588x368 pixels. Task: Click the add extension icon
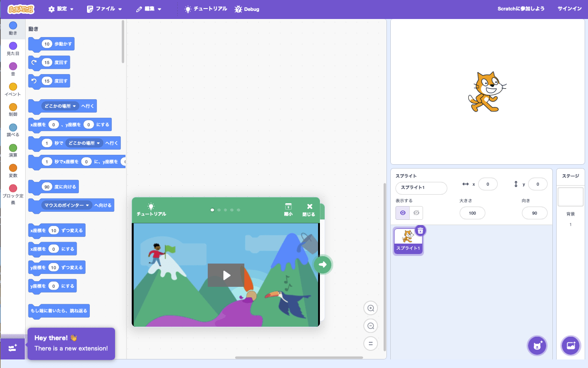pos(12,348)
